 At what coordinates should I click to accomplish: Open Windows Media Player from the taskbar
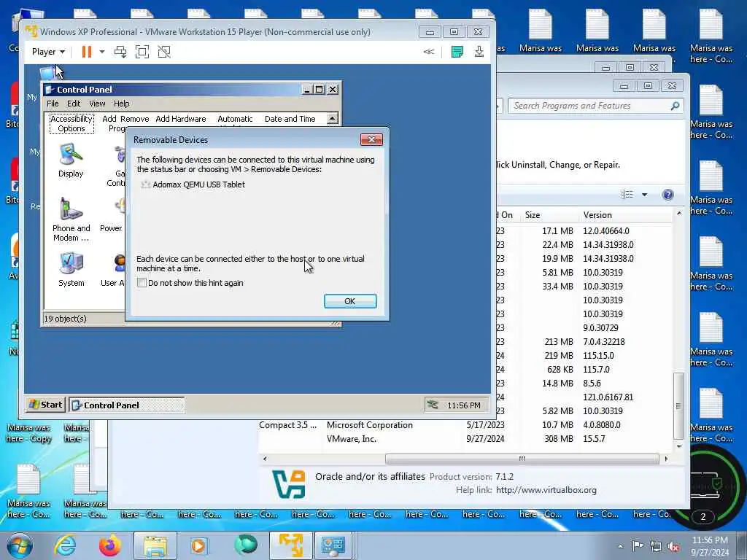point(198,545)
